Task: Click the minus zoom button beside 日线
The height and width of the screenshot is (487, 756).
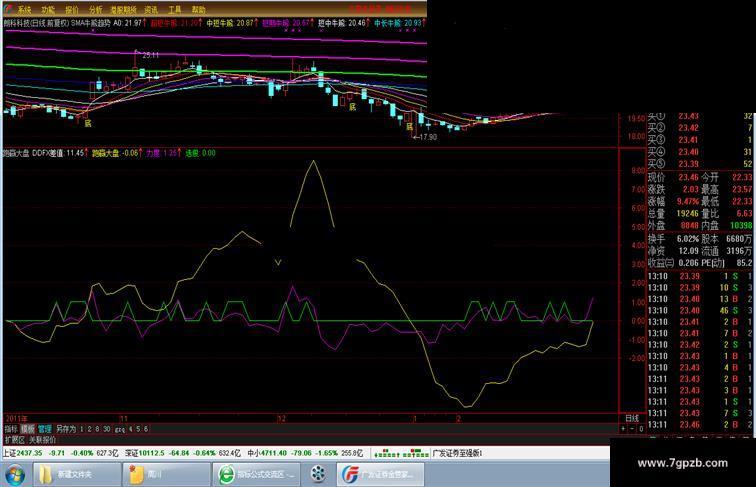Action: click(632, 429)
